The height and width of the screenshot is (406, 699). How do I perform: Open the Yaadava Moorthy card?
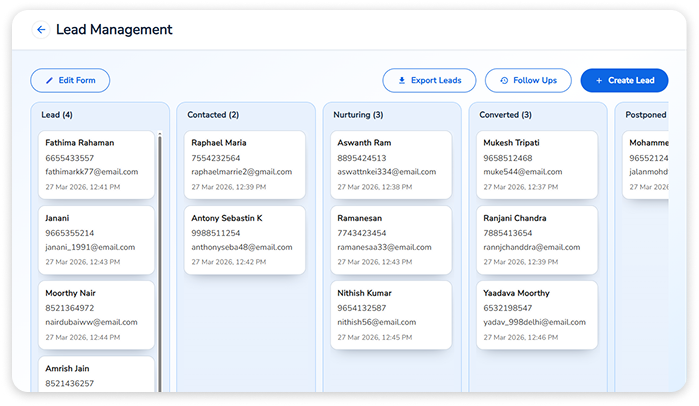coord(537,315)
